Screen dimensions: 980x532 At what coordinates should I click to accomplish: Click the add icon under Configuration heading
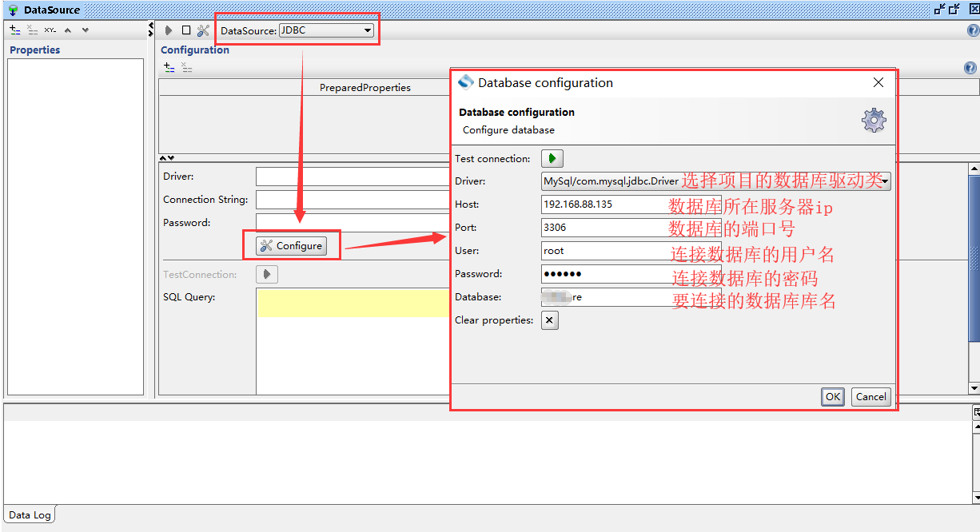[x=169, y=68]
